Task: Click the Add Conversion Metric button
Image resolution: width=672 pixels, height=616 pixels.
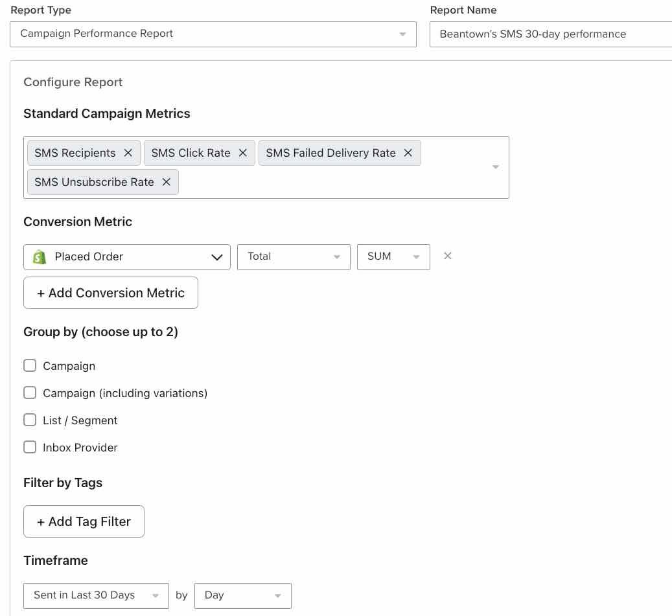Action: pos(110,293)
